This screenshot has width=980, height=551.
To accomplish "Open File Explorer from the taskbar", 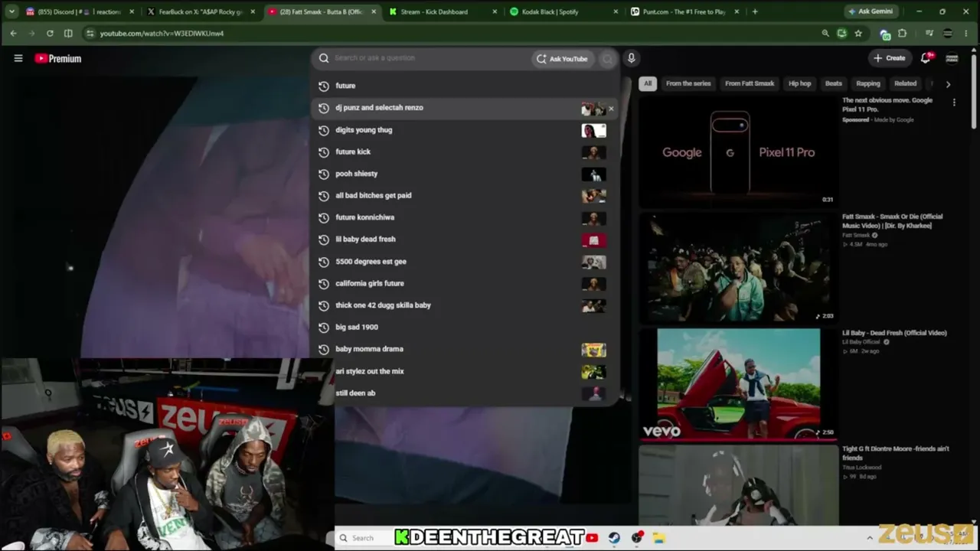I will point(658,538).
